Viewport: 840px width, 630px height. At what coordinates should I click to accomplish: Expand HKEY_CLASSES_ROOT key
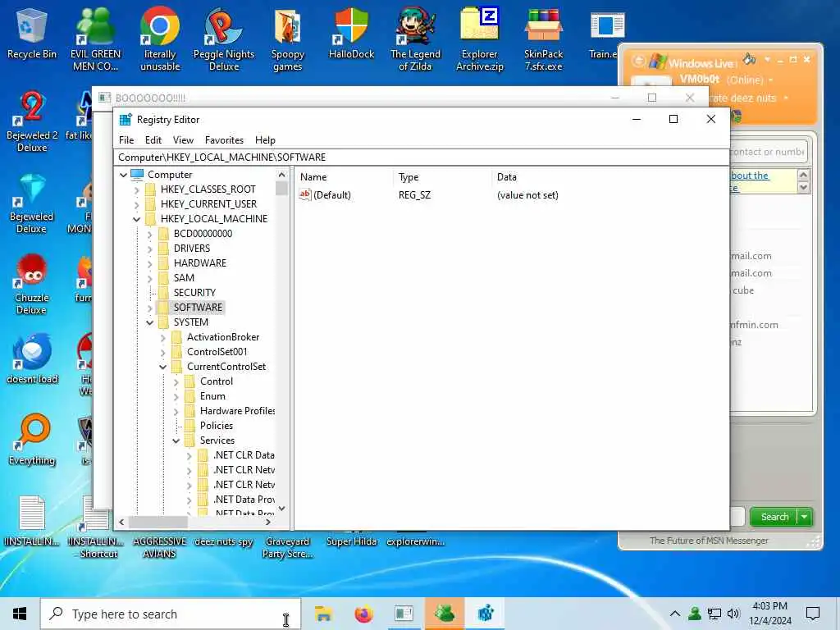[137, 189]
